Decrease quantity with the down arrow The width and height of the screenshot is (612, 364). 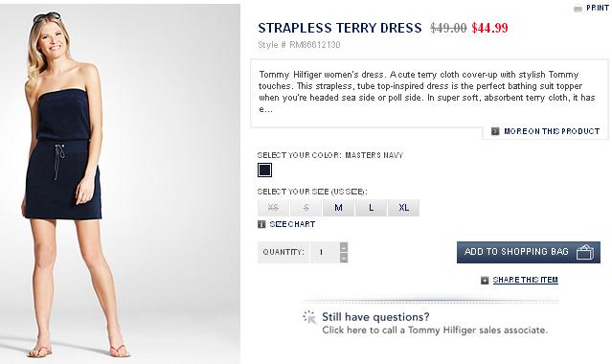[x=344, y=258]
